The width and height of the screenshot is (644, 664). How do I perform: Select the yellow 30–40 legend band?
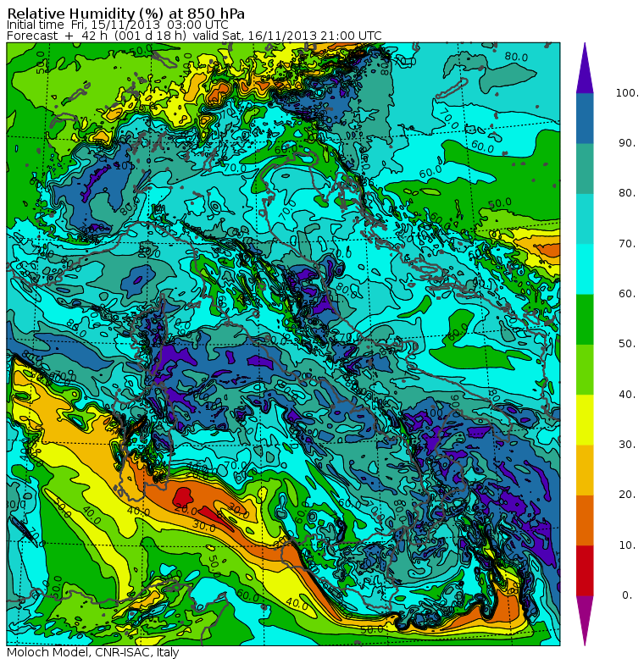[x=585, y=420]
